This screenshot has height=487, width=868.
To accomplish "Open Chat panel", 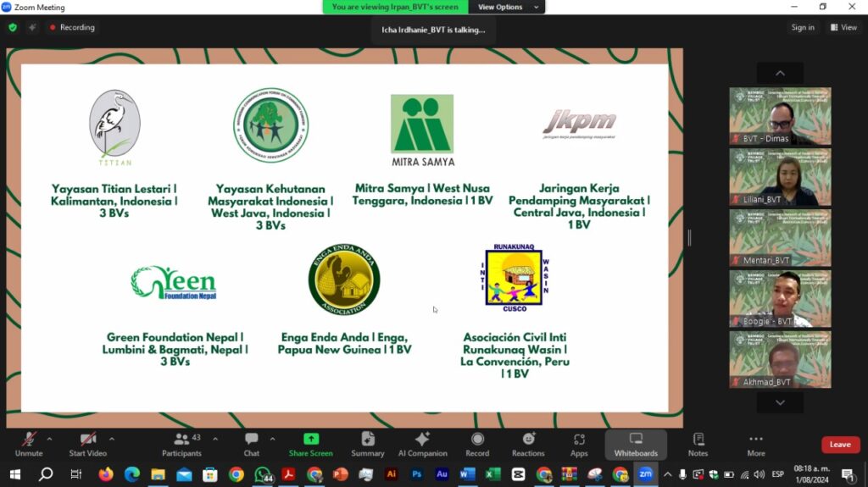I will [x=251, y=445].
